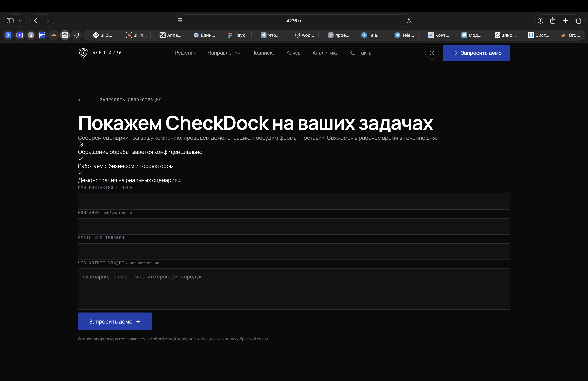Open the Safari downloads icon

[540, 21]
